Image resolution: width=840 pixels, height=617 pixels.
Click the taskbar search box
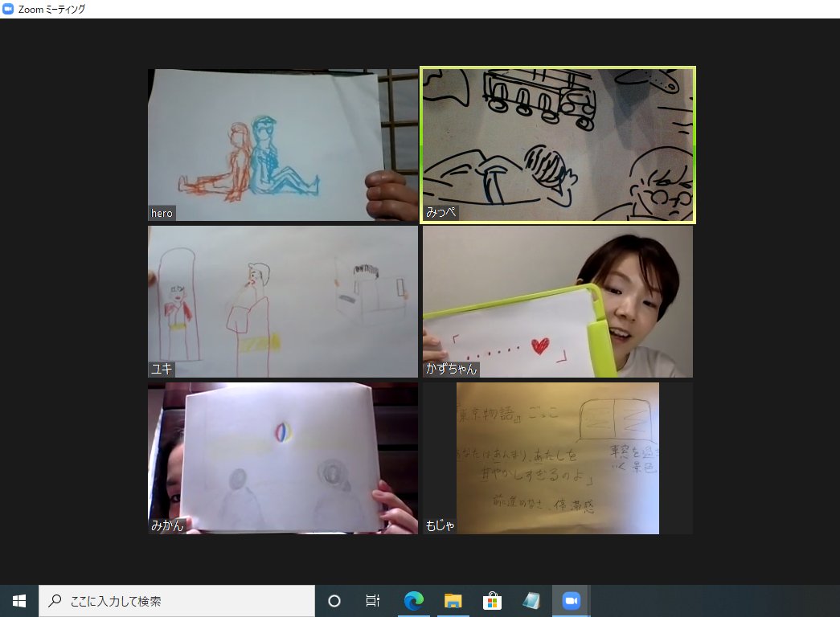coord(177,600)
